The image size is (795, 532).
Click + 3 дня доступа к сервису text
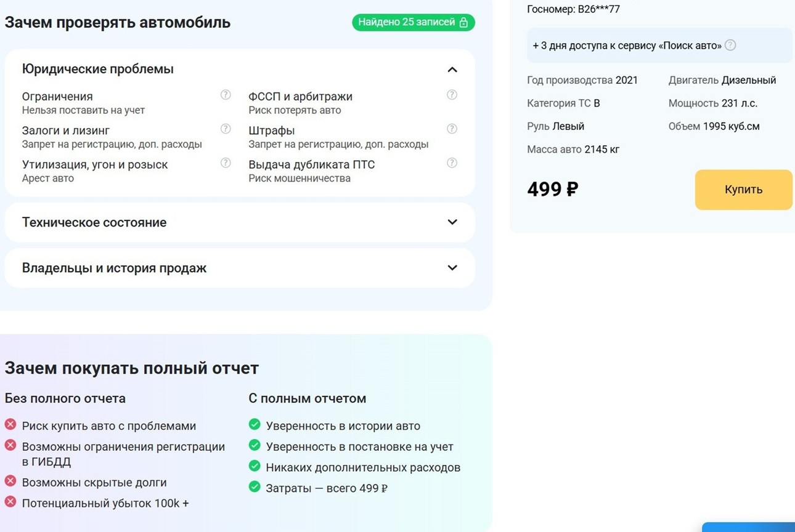tap(627, 45)
